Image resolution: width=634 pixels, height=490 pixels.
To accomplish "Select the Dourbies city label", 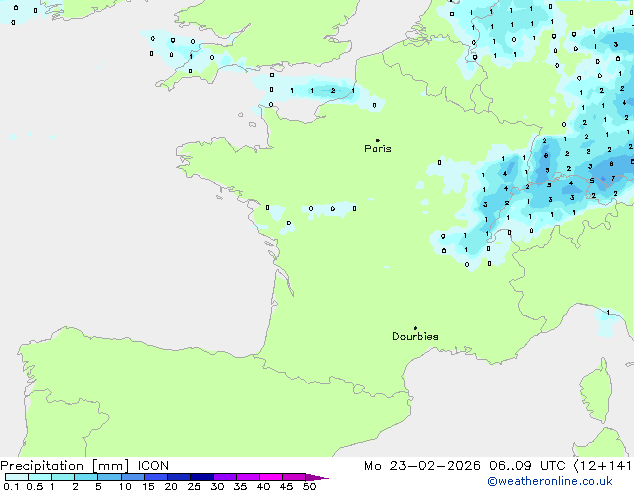I will pos(415,336).
